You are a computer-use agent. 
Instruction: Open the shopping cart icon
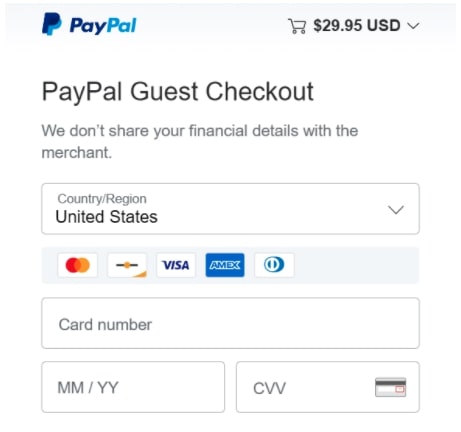(x=297, y=26)
